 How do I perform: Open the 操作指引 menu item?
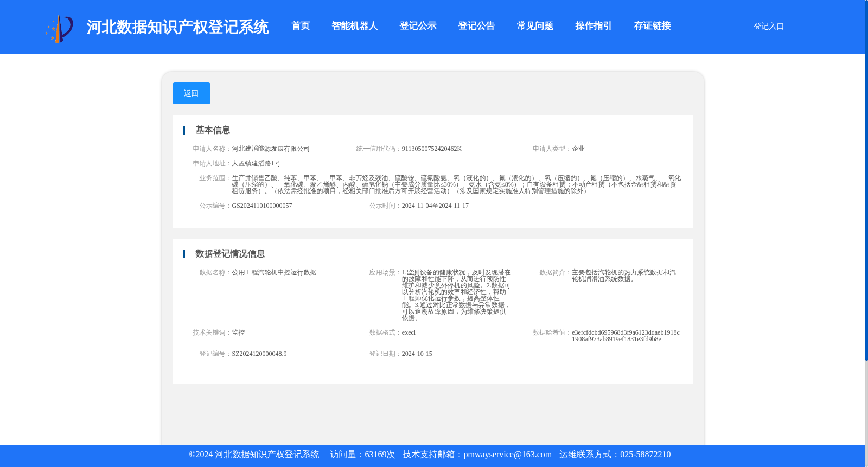point(593,26)
